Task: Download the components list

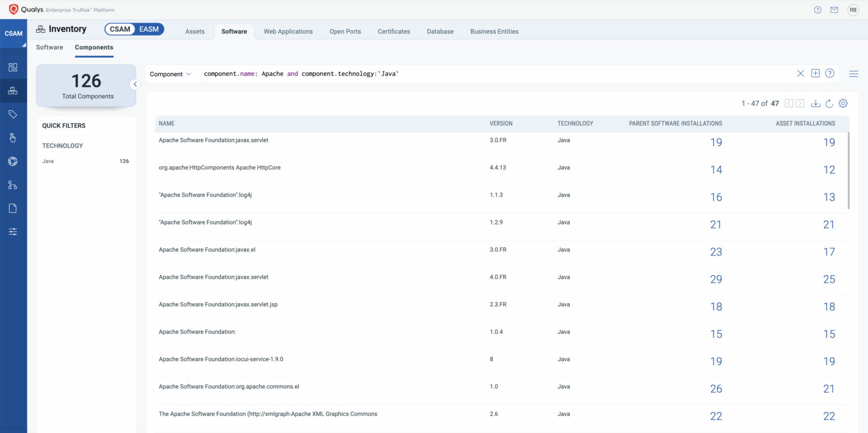Action: click(x=815, y=103)
